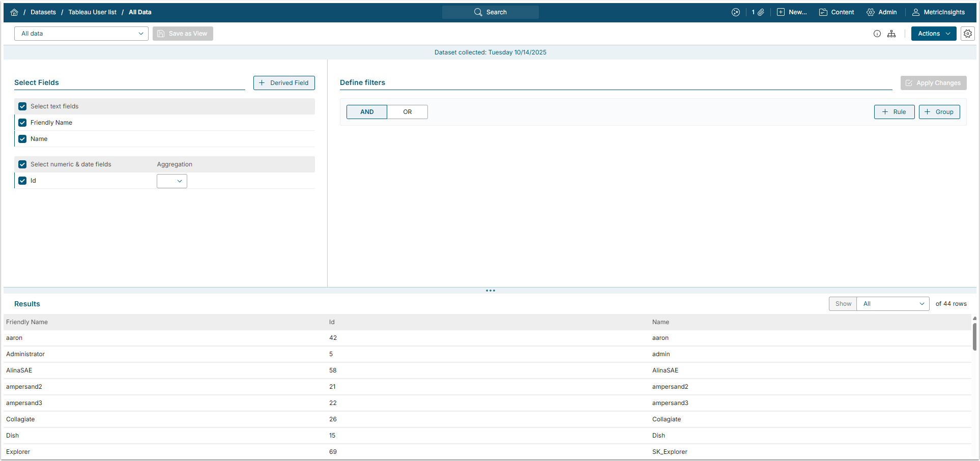
Task: Uncheck the Name field checkbox
Action: 22,139
